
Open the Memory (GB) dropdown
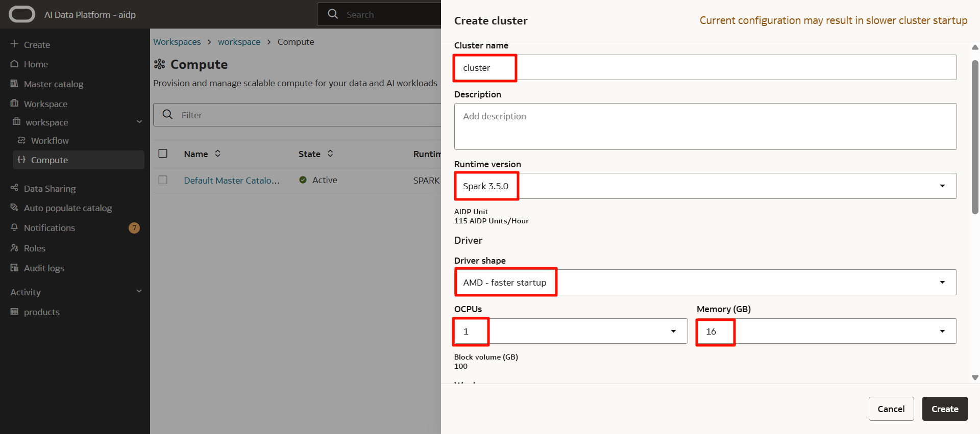942,331
